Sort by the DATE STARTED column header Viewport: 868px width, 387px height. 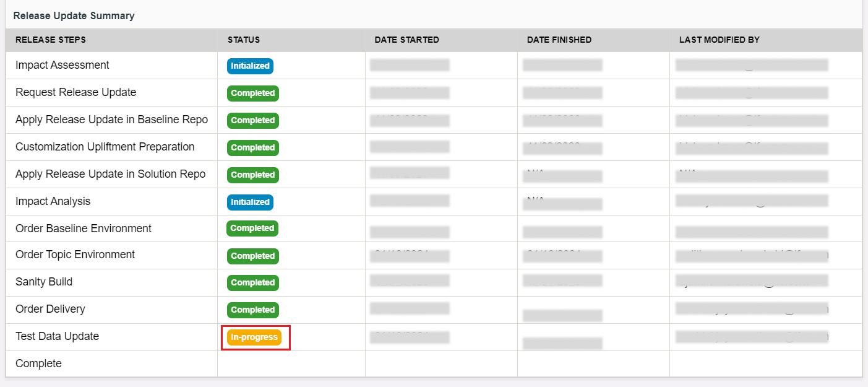(406, 40)
